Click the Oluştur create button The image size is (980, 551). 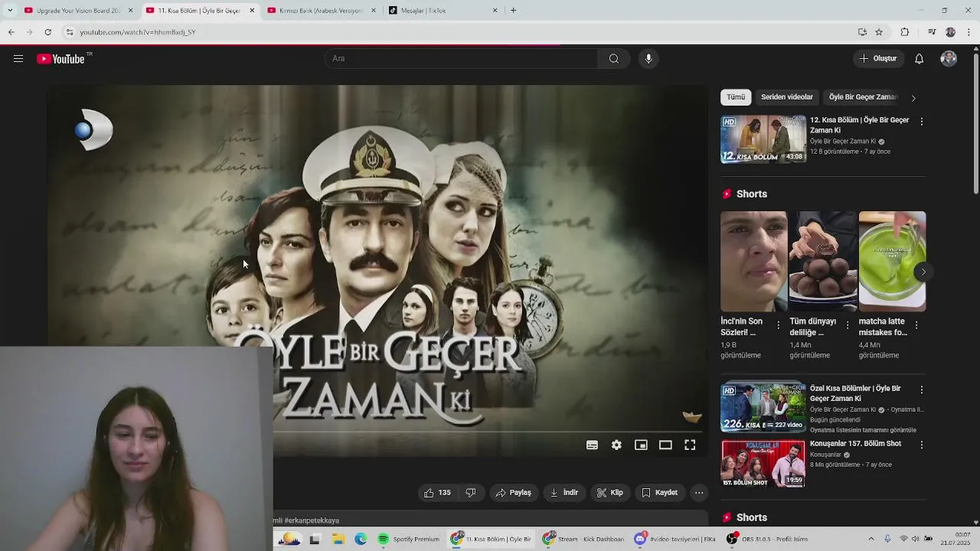pyautogui.click(x=878, y=59)
